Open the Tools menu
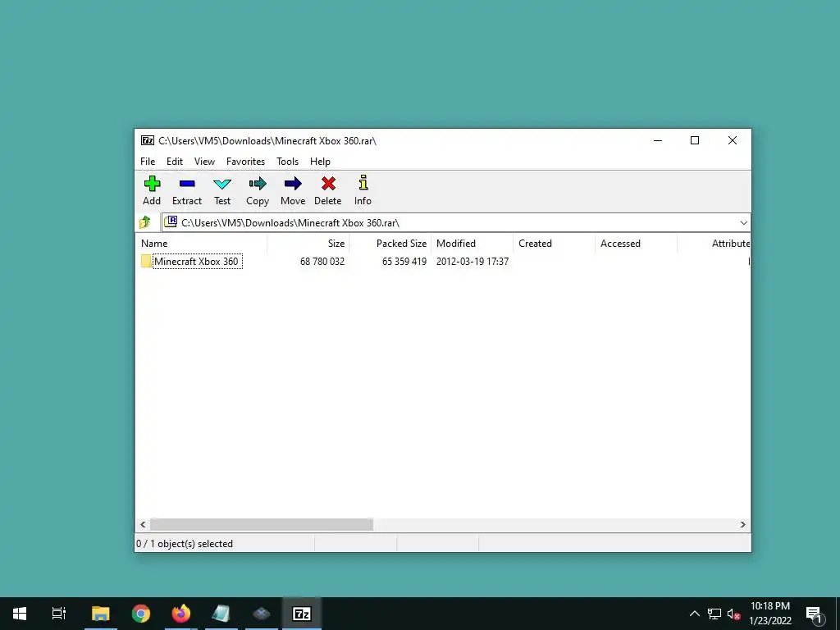 point(287,162)
